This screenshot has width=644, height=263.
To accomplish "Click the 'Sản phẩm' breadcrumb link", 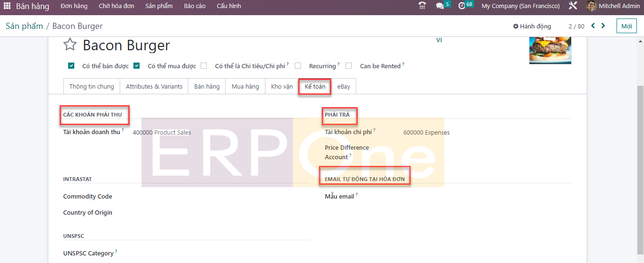I will (x=24, y=26).
